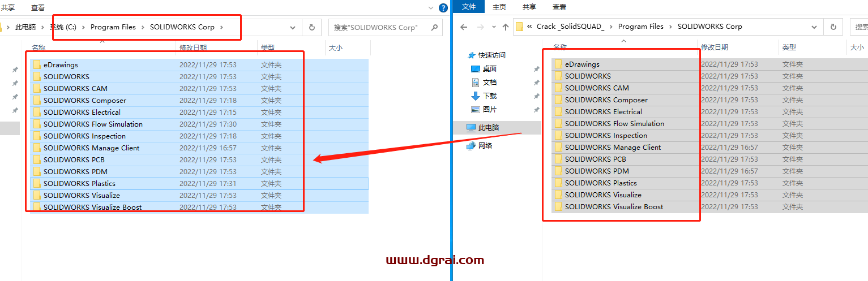868x281 pixels.
Task: Open the 查看 (View) tab in right window
Action: 559,7
